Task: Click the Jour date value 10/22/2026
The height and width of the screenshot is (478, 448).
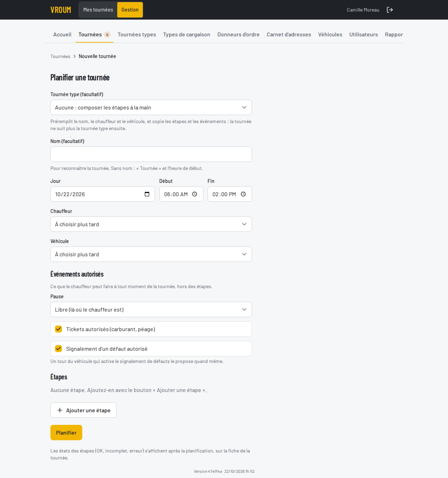Action: 70,194
